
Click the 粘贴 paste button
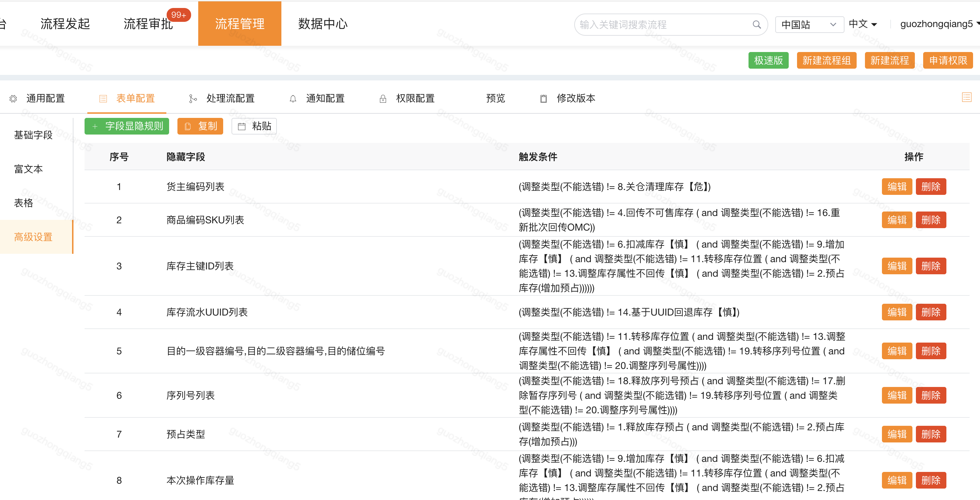[x=254, y=126]
